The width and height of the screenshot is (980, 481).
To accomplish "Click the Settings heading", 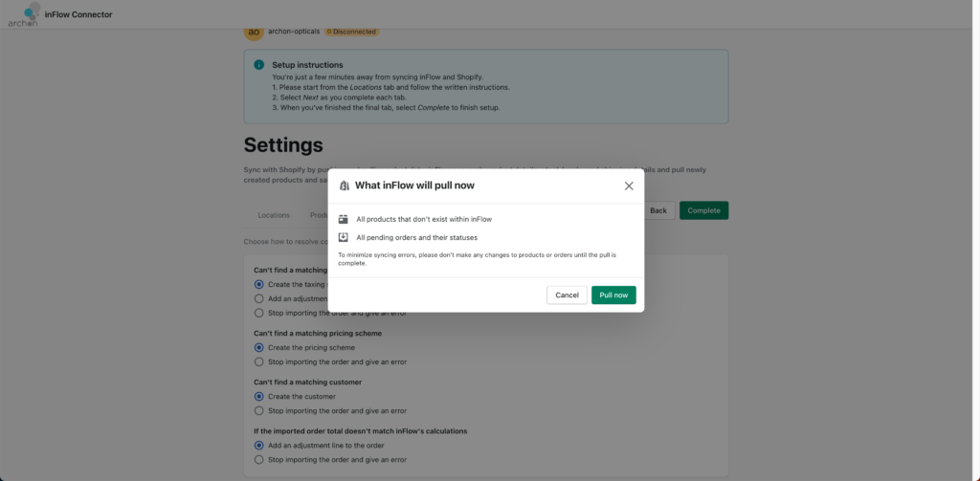I will [283, 145].
